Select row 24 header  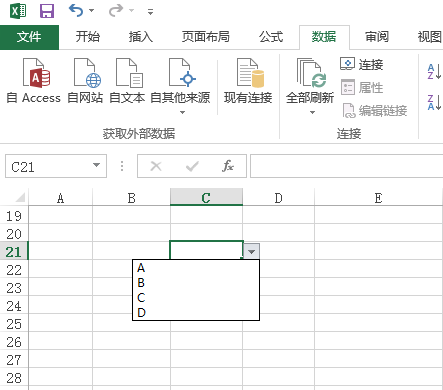pos(14,306)
